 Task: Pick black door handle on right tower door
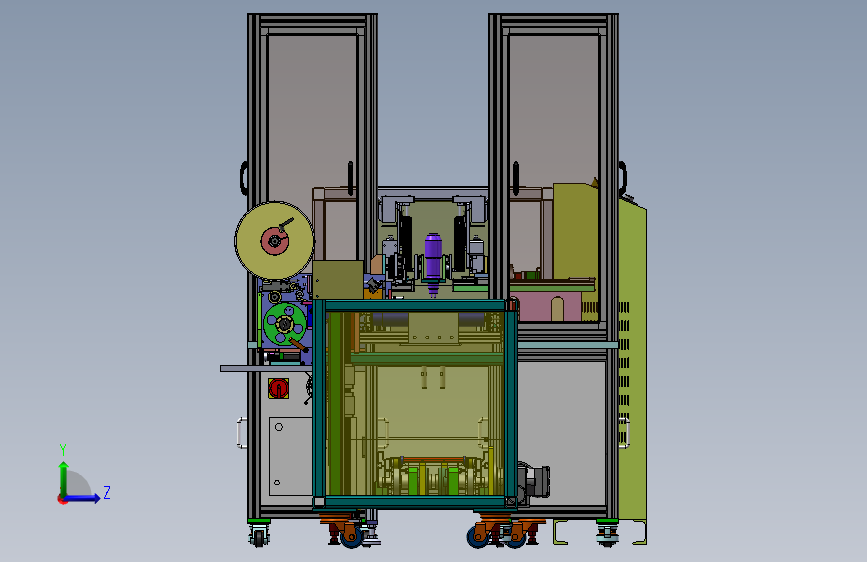(x=515, y=178)
